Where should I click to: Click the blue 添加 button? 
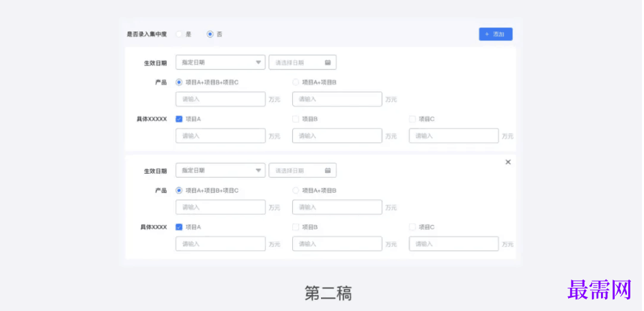495,34
